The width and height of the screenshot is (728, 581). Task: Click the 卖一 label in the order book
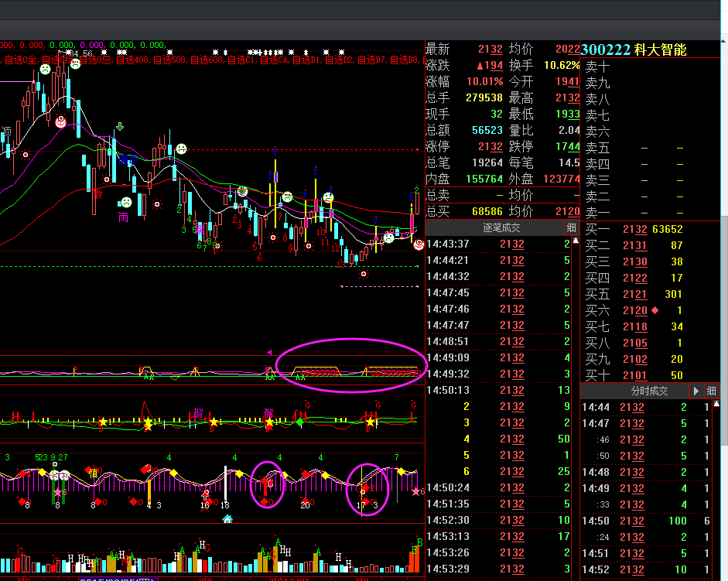click(597, 213)
